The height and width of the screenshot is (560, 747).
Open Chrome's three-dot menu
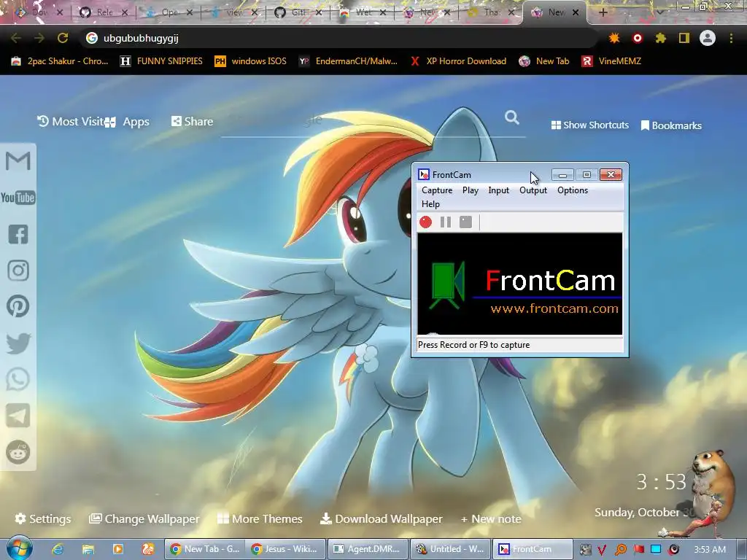pos(731,38)
